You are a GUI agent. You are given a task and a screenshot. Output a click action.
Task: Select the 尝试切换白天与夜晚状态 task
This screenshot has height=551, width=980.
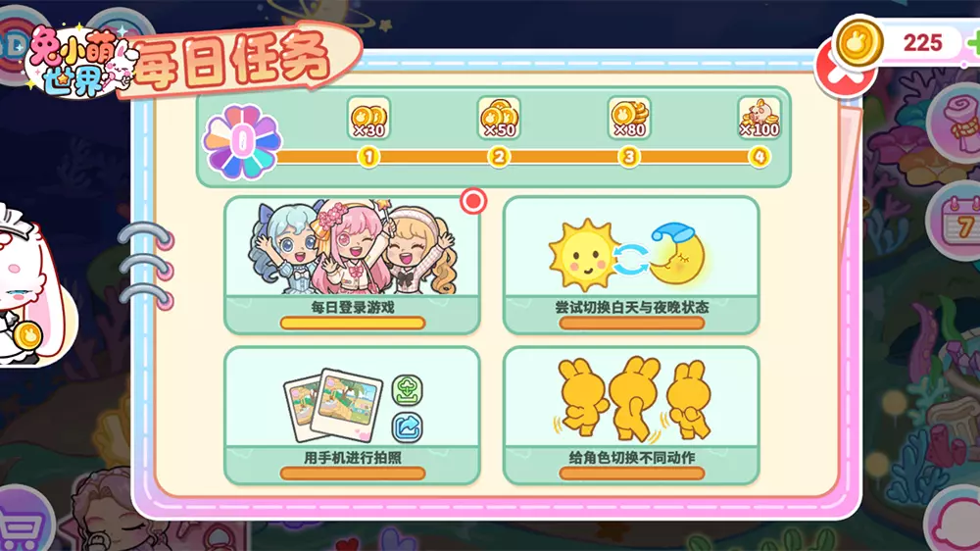tap(631, 265)
